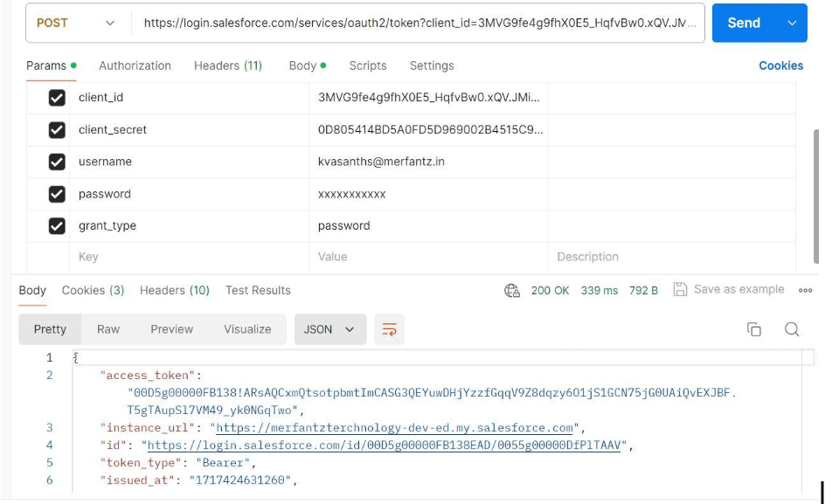Click the "Bearer" token_type value

point(222,463)
